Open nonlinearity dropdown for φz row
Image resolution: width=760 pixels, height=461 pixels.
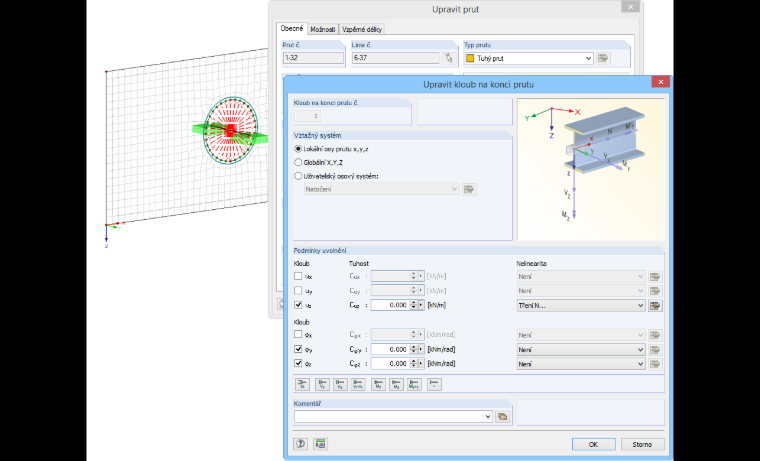581,364
